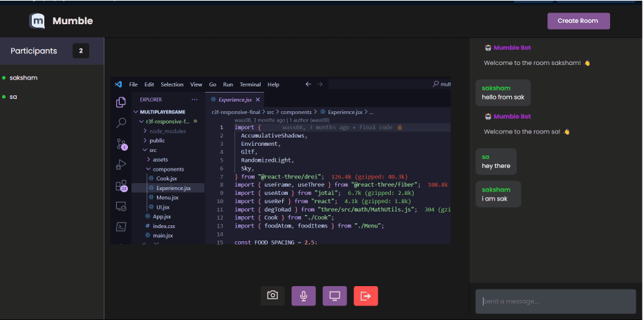Image resolution: width=644 pixels, height=320 pixels.
Task: Click 'Welcome to the room sa!' message
Action: coord(526,132)
